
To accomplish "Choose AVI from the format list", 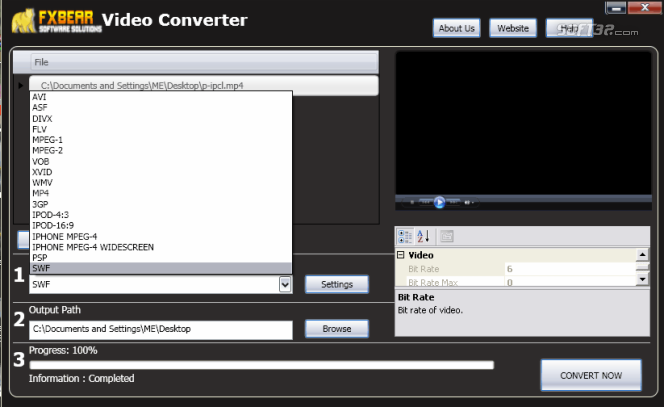I will [x=161, y=97].
